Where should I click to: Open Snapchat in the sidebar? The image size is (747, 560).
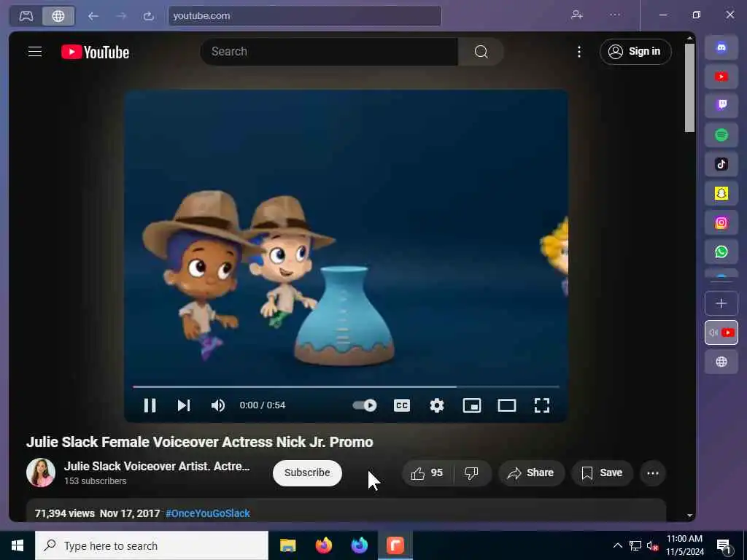[721, 193]
